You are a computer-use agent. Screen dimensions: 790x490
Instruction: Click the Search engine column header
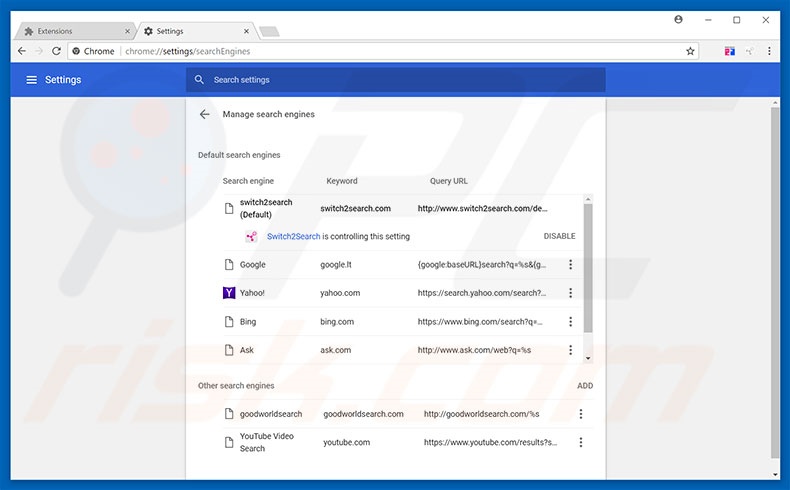click(248, 181)
